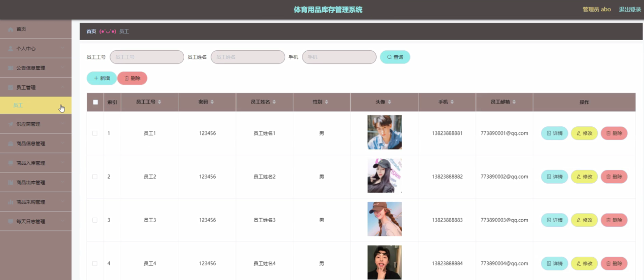Sort table by 员工邮箱 column arrows
This screenshot has height=280, width=644.
[x=515, y=102]
